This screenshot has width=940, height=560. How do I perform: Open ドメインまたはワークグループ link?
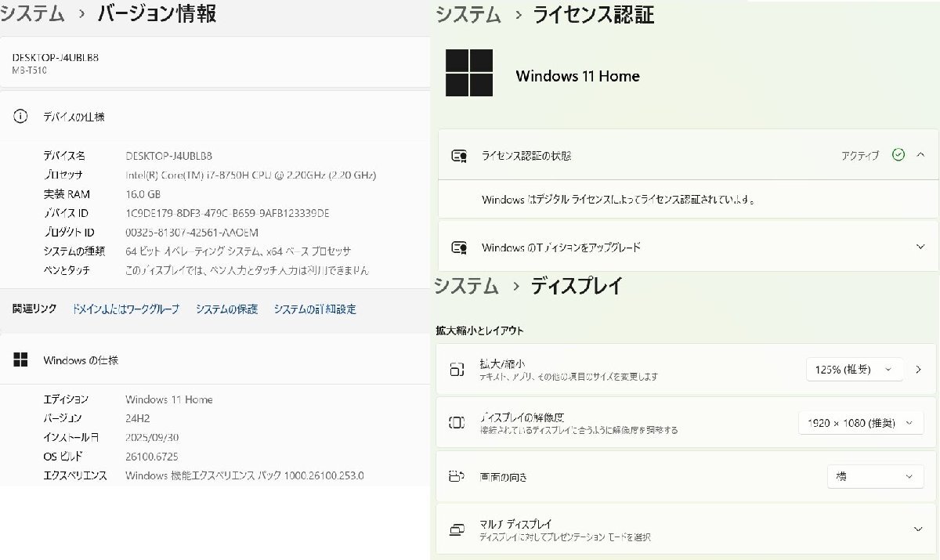[x=125, y=309]
